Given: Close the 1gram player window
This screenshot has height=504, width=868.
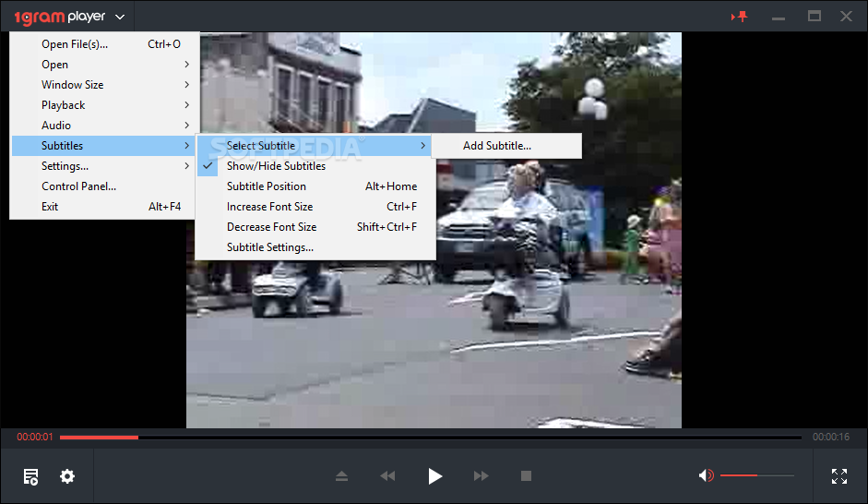Looking at the screenshot, I should 846,16.
